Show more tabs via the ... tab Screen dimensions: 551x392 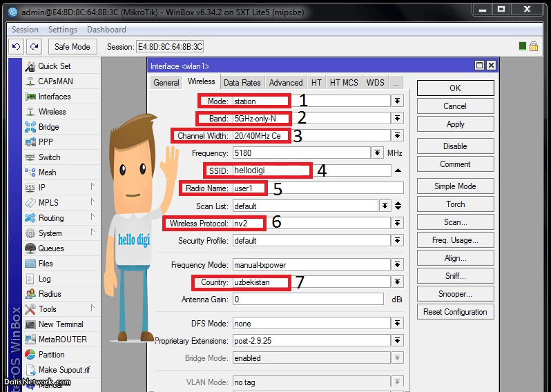tap(396, 83)
